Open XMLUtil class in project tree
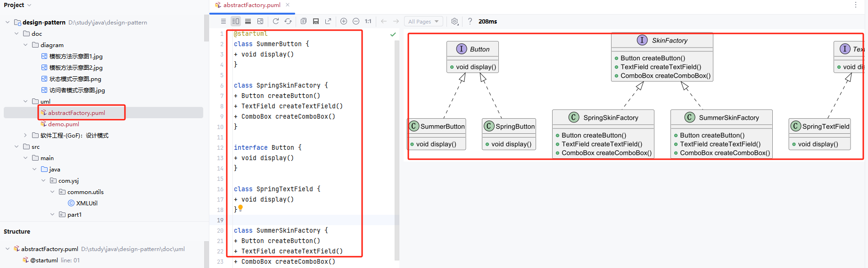This screenshot has width=868, height=268. click(x=86, y=203)
